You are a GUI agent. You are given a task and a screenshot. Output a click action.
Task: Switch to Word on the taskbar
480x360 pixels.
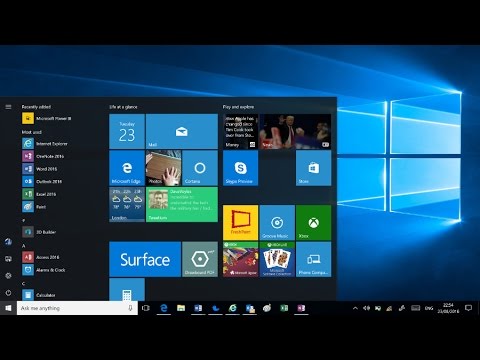click(198, 308)
